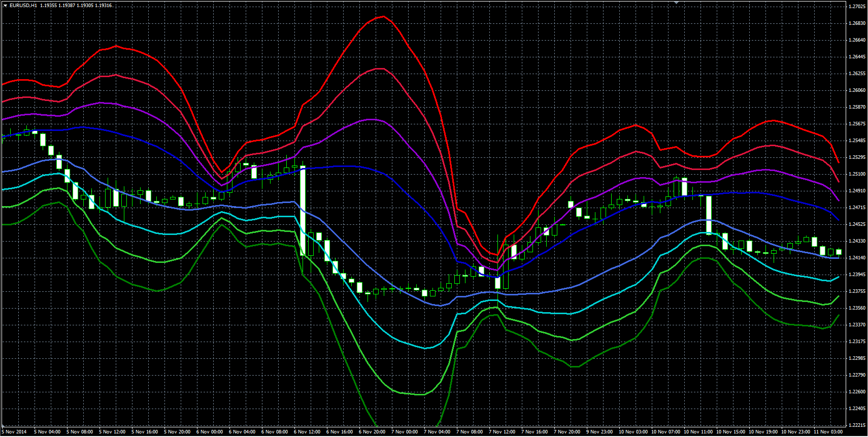Viewport: 868px width, 437px height.
Task: Click price level 1.25870 on price scale
Action: coord(857,107)
